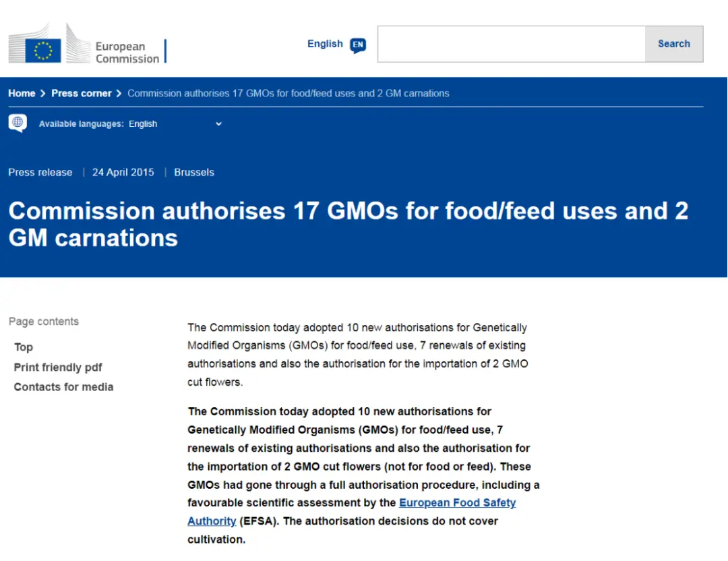The image size is (728, 561).
Task: Click the European Commission flag logo
Action: [43, 49]
